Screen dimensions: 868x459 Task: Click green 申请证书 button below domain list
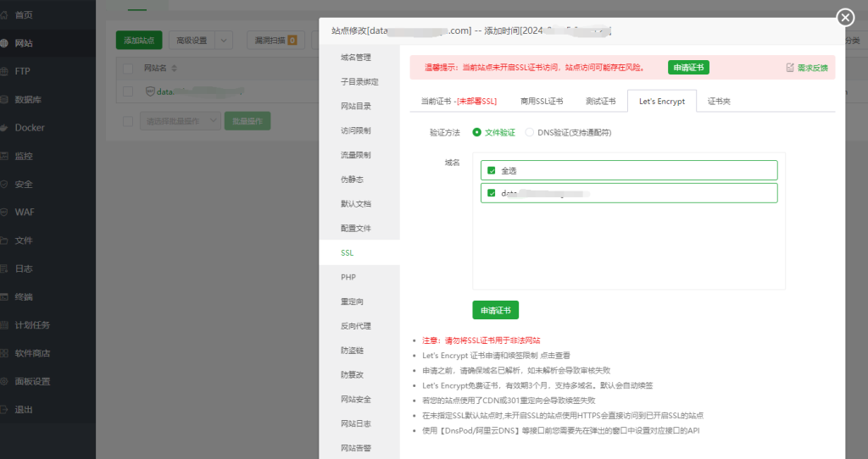[495, 310]
